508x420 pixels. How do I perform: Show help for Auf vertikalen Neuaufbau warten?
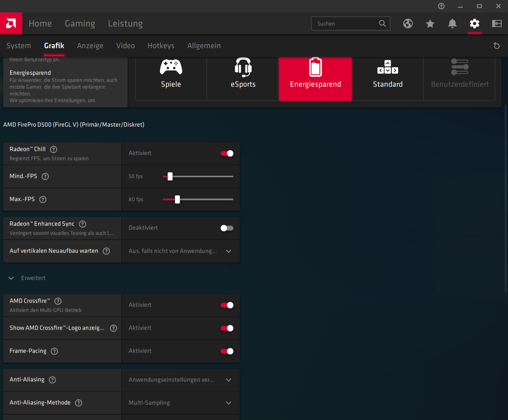(106, 251)
